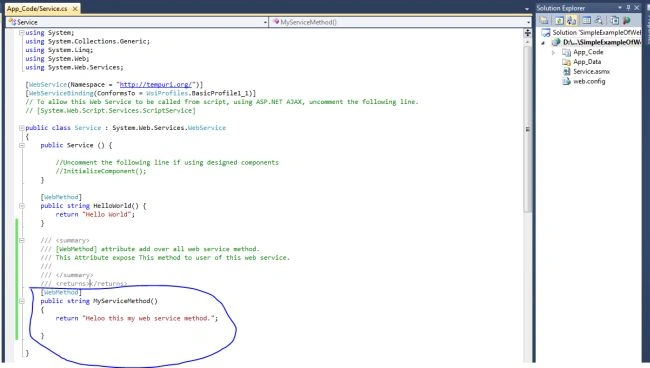Screen dimensions: 650x368
Task: Select web.config in Solution Explorer
Action: tap(589, 81)
